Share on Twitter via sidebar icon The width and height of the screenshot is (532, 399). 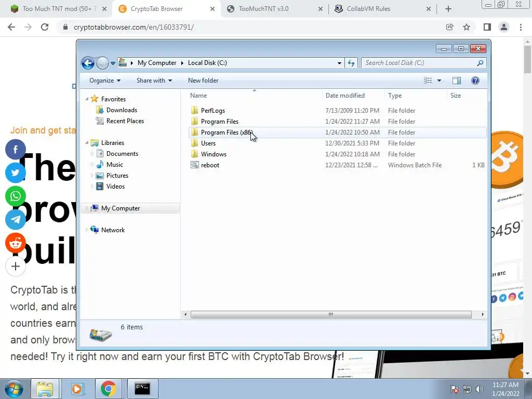tap(16, 172)
